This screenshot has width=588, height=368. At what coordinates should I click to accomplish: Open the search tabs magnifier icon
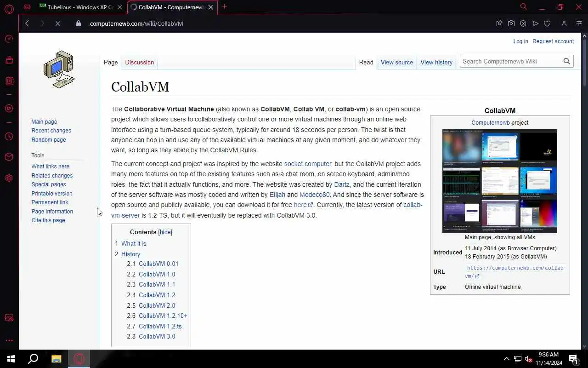tap(523, 6)
